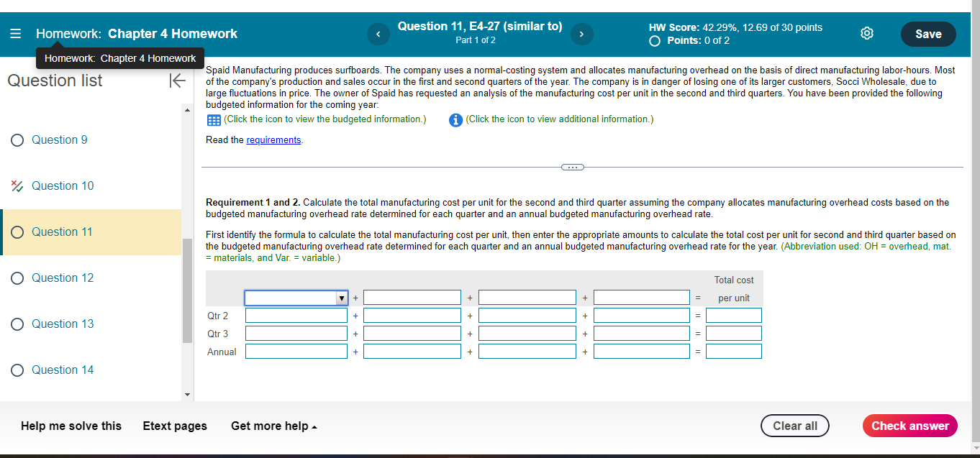The height and width of the screenshot is (458, 980).
Task: Select Question 11 in the list
Action: click(x=91, y=232)
